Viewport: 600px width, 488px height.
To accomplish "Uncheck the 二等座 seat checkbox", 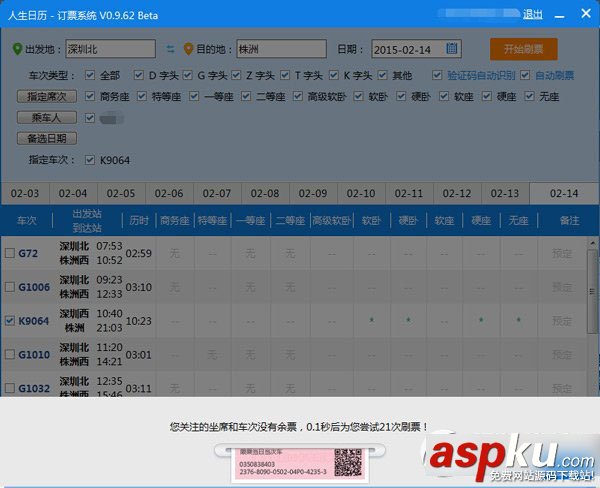I will click(x=246, y=96).
